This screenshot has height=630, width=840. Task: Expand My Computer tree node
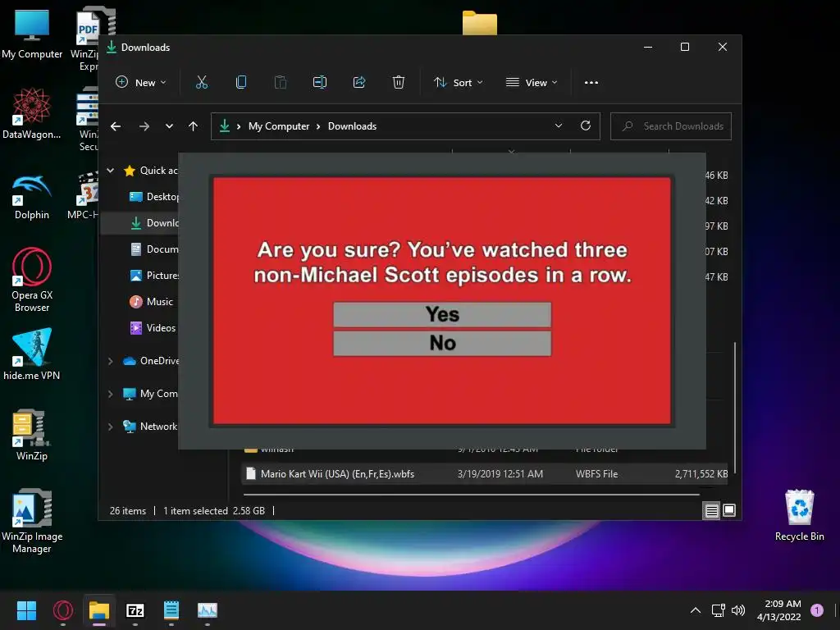pyautogui.click(x=111, y=394)
